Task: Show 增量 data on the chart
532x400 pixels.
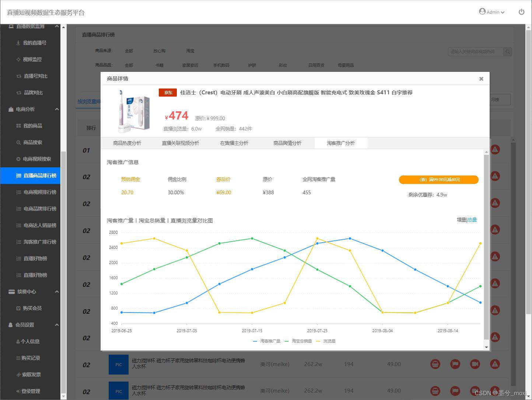Action: pos(461,220)
